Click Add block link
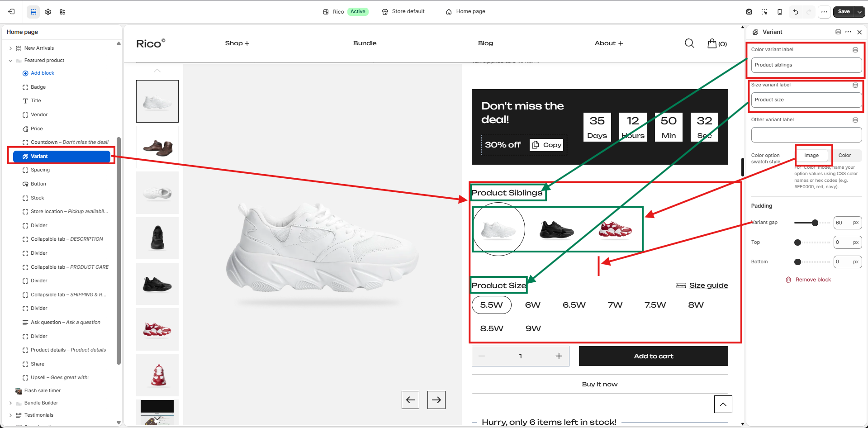Viewport: 868px width, 428px height. click(38, 73)
